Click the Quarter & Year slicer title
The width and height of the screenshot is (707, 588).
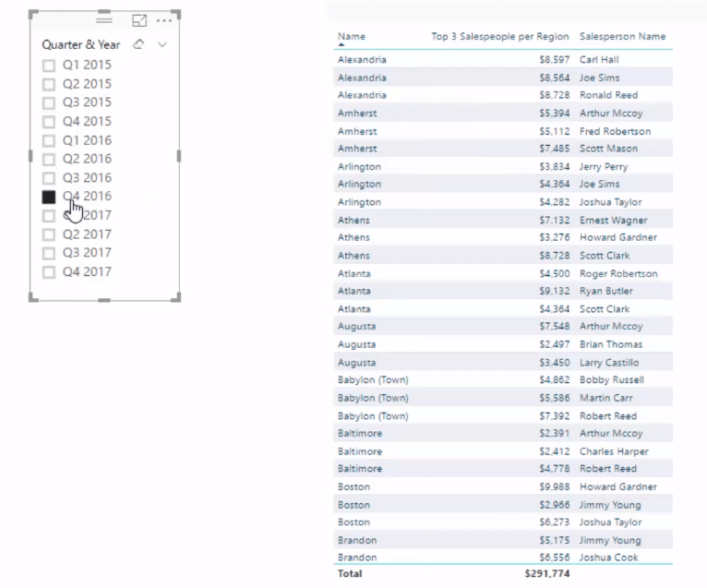click(81, 44)
